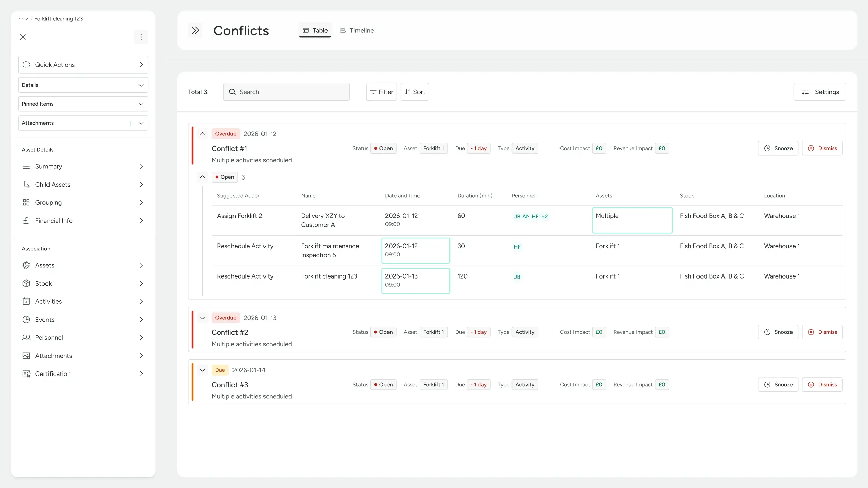Open the Settings panel
Viewport: 868px width, 488px height.
point(820,92)
